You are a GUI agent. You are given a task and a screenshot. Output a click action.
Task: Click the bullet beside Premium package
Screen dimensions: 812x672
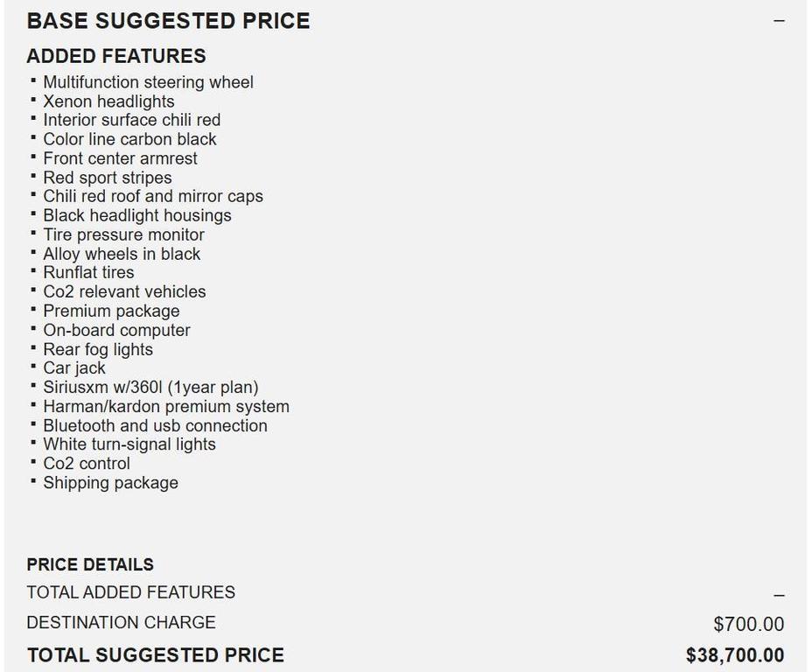35,311
